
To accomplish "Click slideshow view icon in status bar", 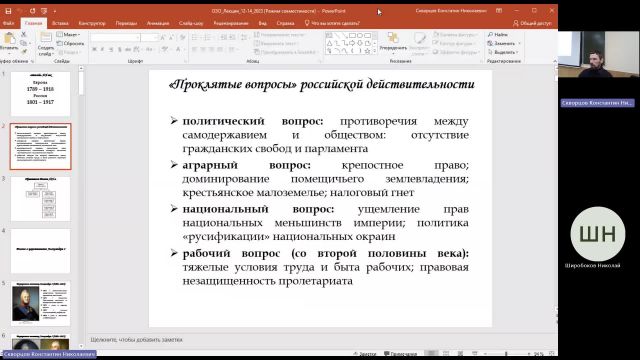I will pyautogui.click(x=474, y=353).
